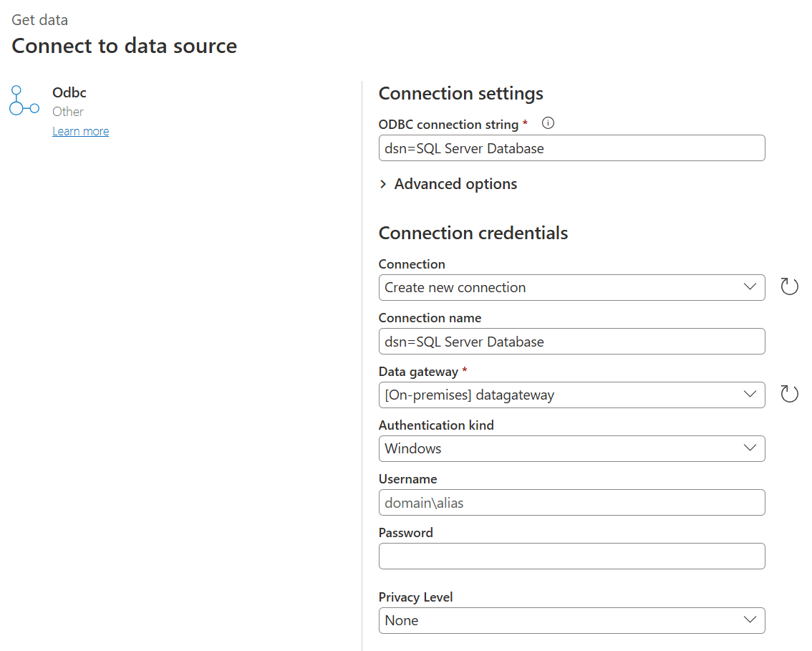This screenshot has height=651, width=812.
Task: Click the Learn more link
Action: [80, 131]
